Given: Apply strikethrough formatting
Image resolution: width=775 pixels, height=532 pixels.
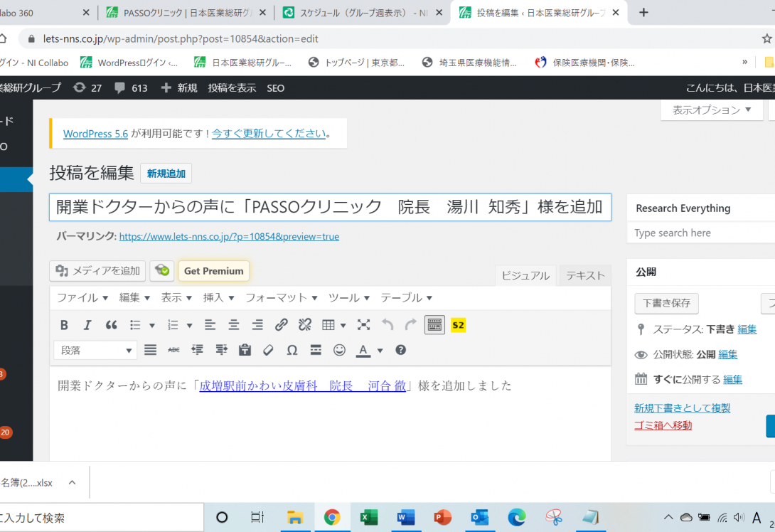Looking at the screenshot, I should point(173,350).
